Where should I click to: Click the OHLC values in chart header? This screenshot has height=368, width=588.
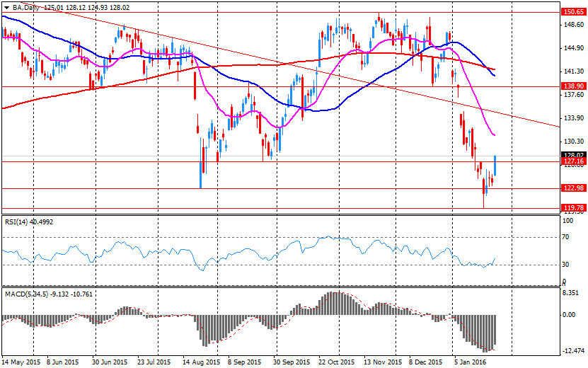(88, 6)
